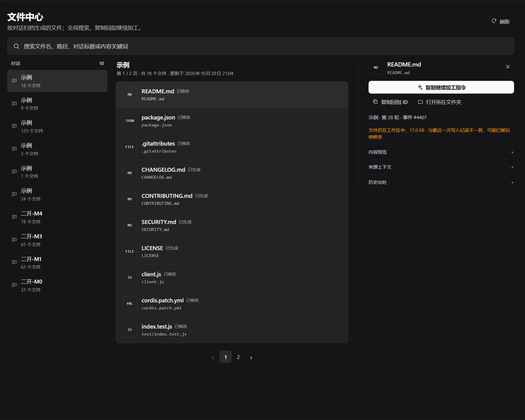
Task: Click the sparkle icon in 复制继续加工指令
Action: (x=420, y=87)
